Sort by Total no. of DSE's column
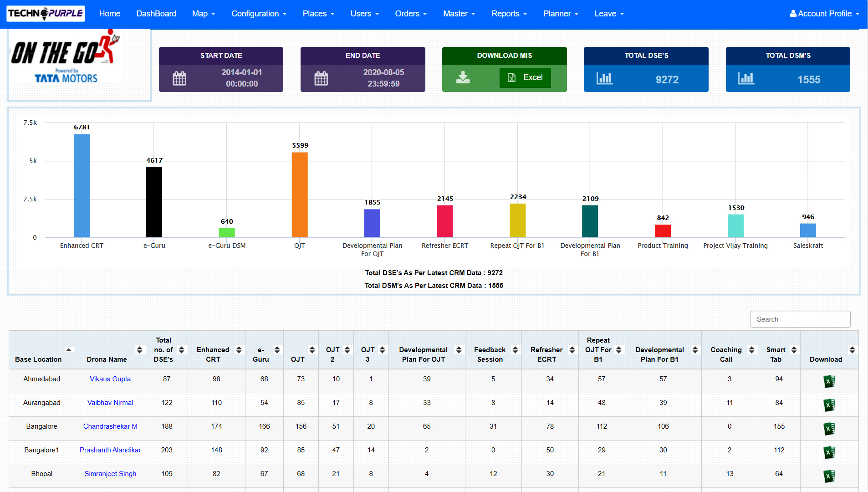This screenshot has width=868, height=492. 181,350
